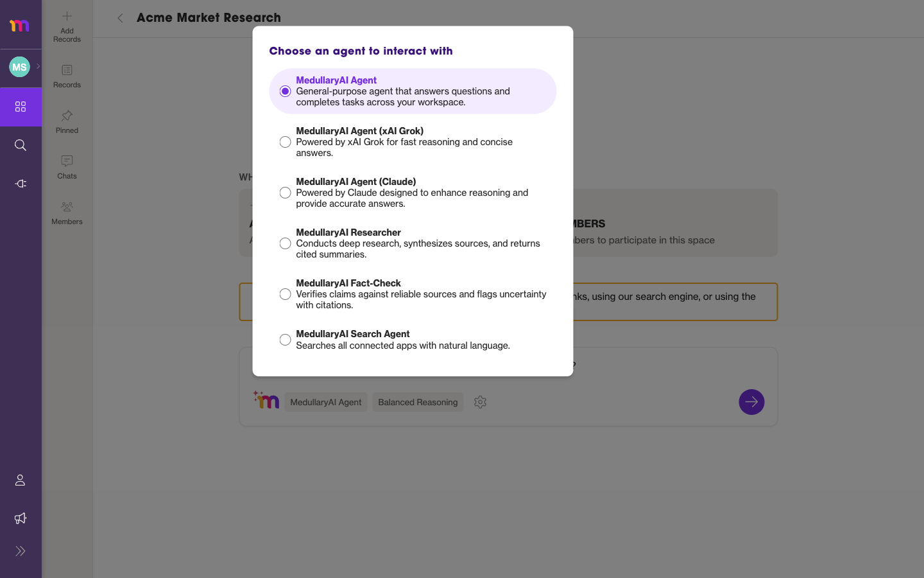Open the MS user avatar menu

[19, 67]
